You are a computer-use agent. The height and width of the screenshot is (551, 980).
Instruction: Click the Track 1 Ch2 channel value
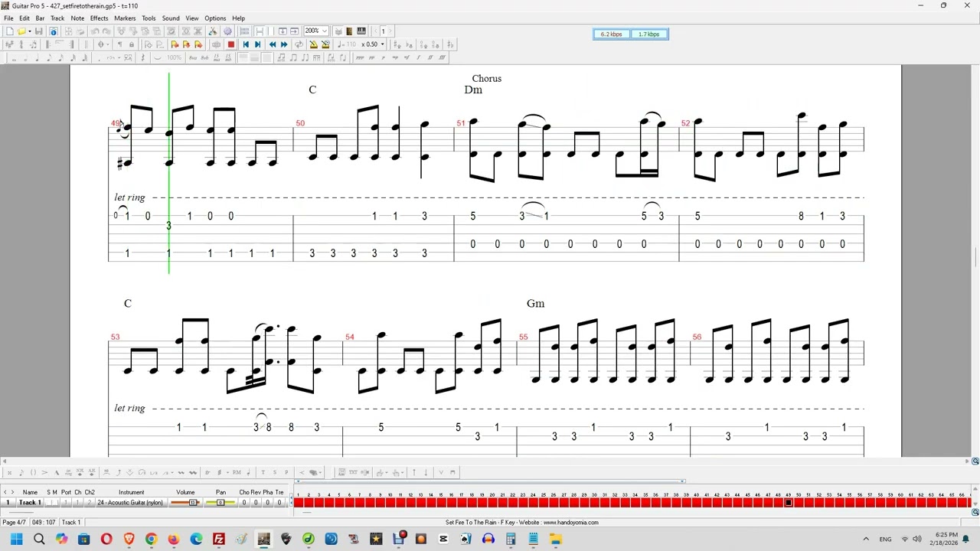(90, 503)
